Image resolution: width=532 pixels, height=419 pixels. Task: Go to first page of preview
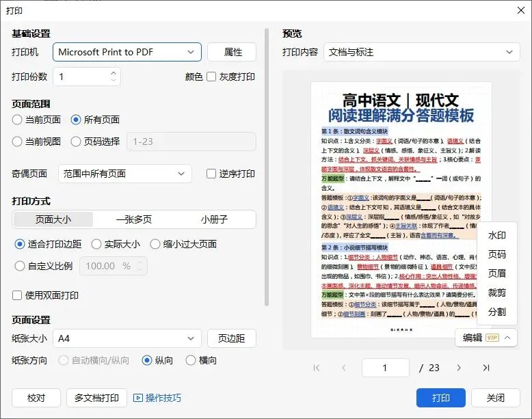coord(317,368)
